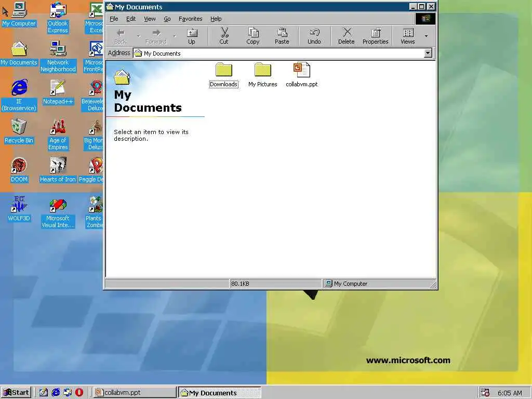This screenshot has width=532, height=399.
Task: Click the Show Desktop Quick Launch icon
Action: (x=44, y=393)
